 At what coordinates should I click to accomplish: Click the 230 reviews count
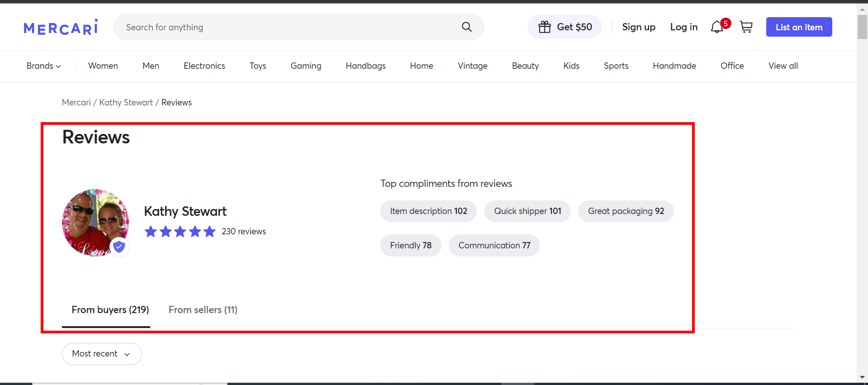[244, 232]
